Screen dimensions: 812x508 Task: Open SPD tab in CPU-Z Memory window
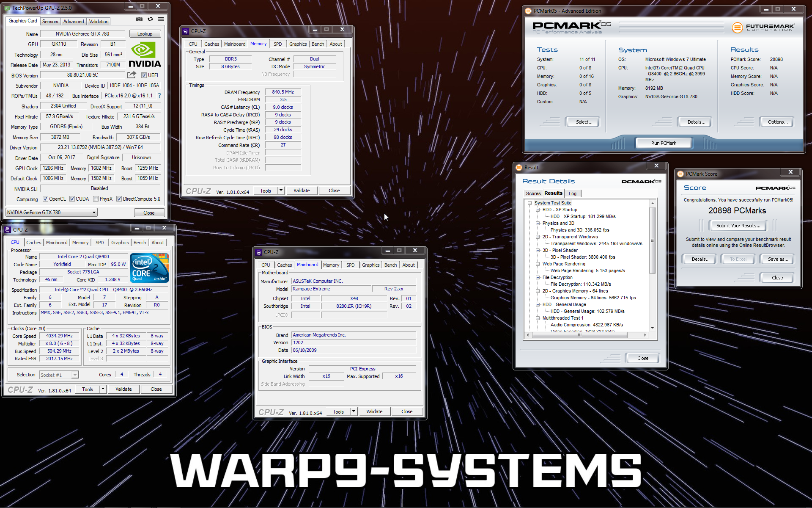point(277,44)
